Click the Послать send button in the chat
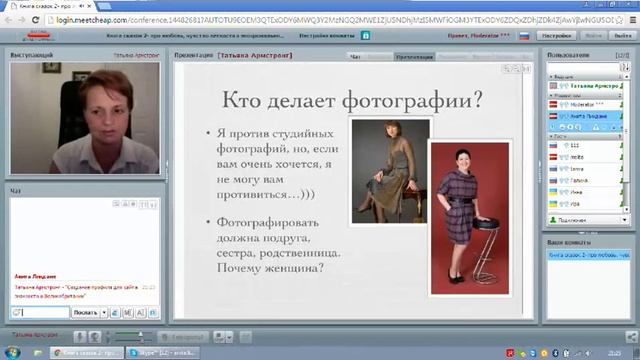640x360 pixels. click(86, 313)
